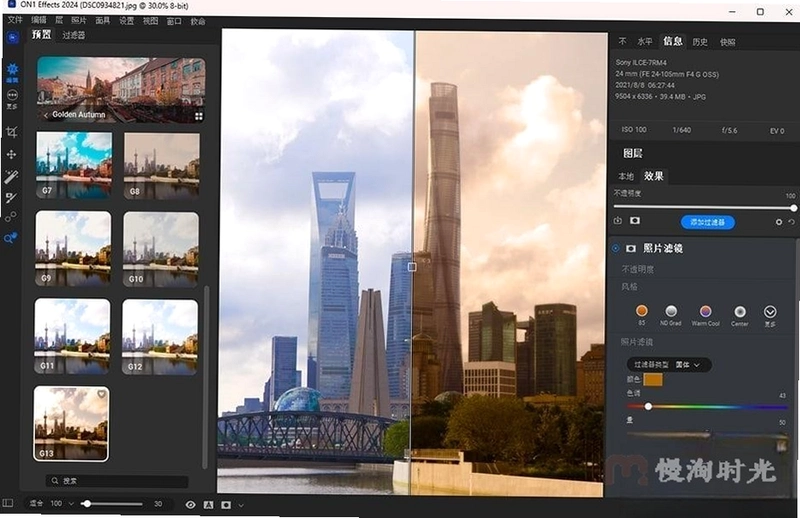
Task: Switch to the 过滤器 (Filters) tab
Action: 73,35
